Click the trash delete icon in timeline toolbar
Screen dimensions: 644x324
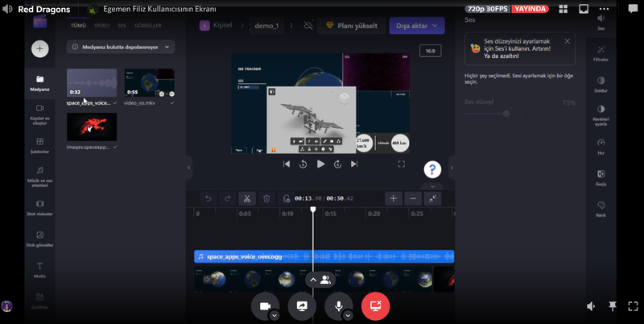(266, 198)
